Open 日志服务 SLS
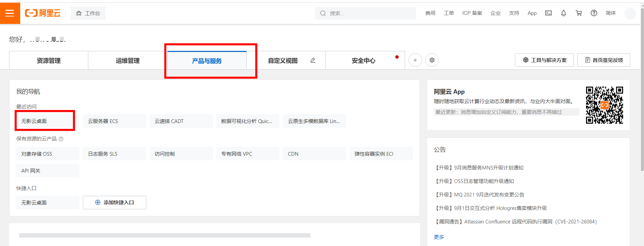644x246 pixels. click(x=115, y=154)
